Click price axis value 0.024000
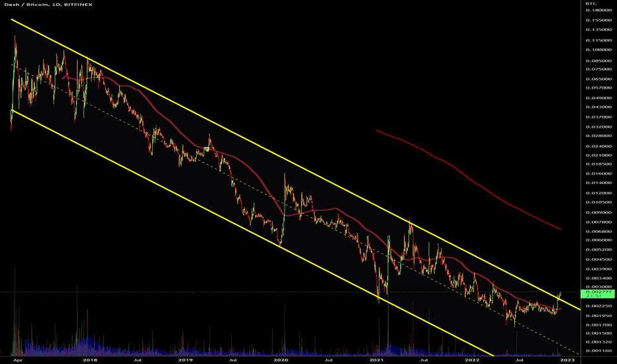This screenshot has width=617, height=364. point(598,146)
